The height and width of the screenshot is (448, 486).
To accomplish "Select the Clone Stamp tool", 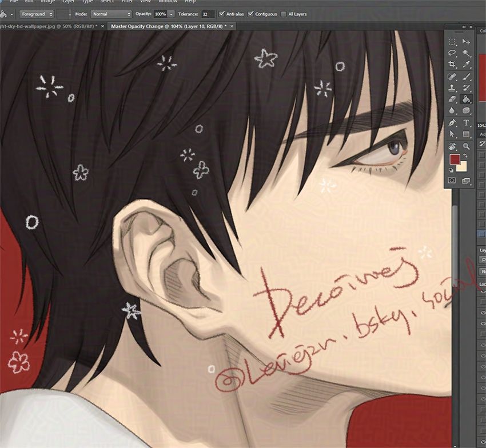I will (452, 88).
